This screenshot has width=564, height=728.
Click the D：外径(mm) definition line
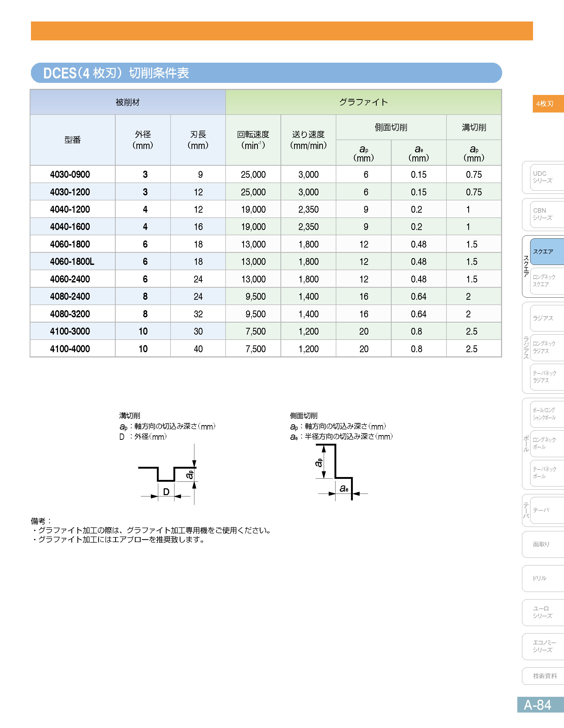click(x=143, y=437)
